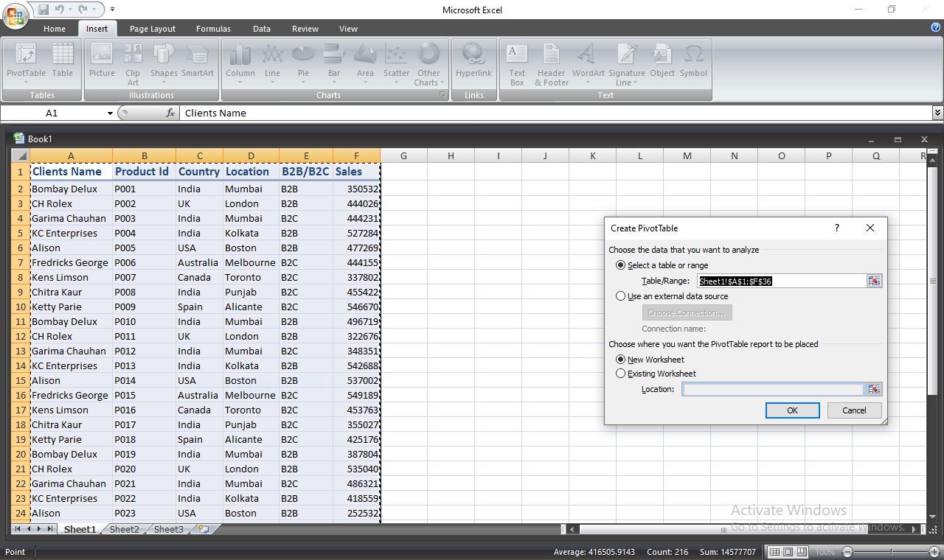Choose Existing Worksheet placement option

pos(656,374)
